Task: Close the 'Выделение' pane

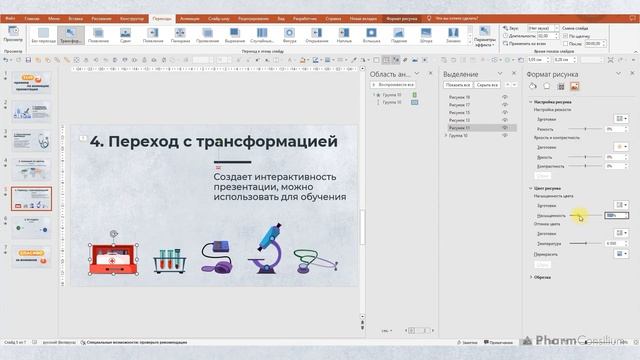Action: pyautogui.click(x=514, y=73)
